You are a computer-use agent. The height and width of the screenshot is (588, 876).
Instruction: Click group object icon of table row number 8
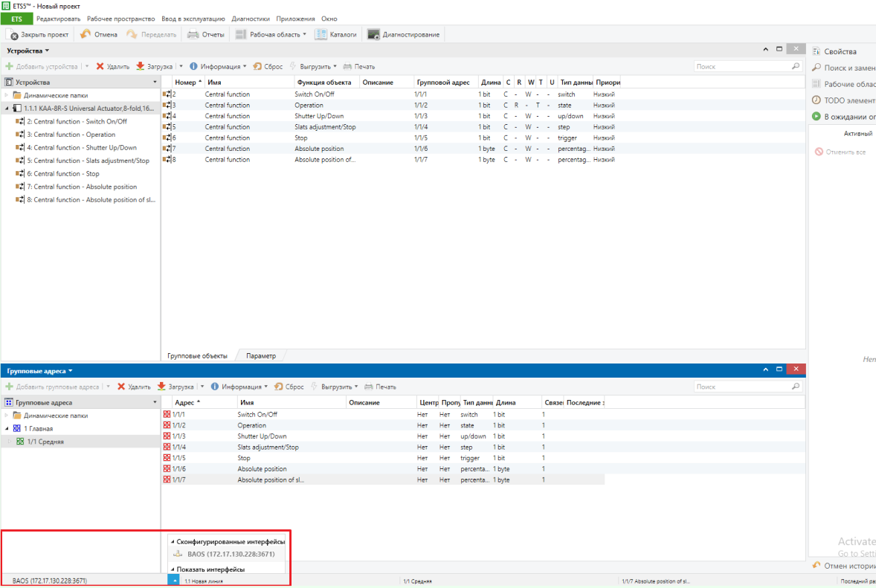point(167,160)
